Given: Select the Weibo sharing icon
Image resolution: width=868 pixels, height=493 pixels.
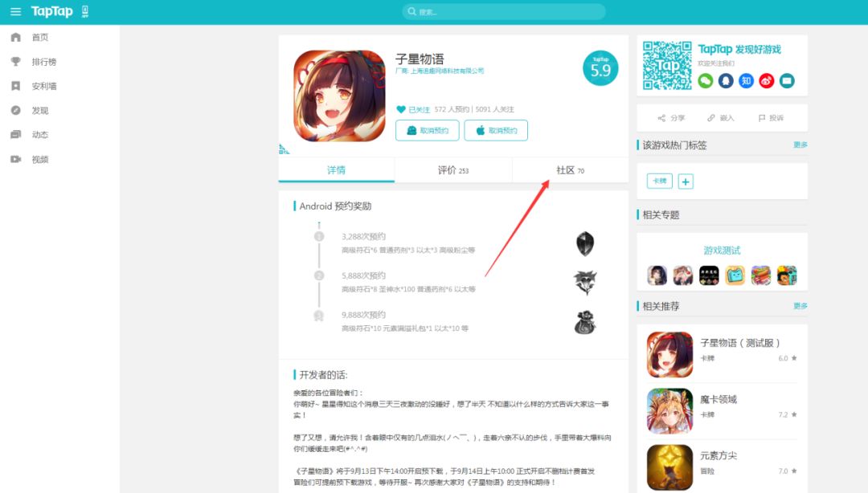Looking at the screenshot, I should pos(766,80).
